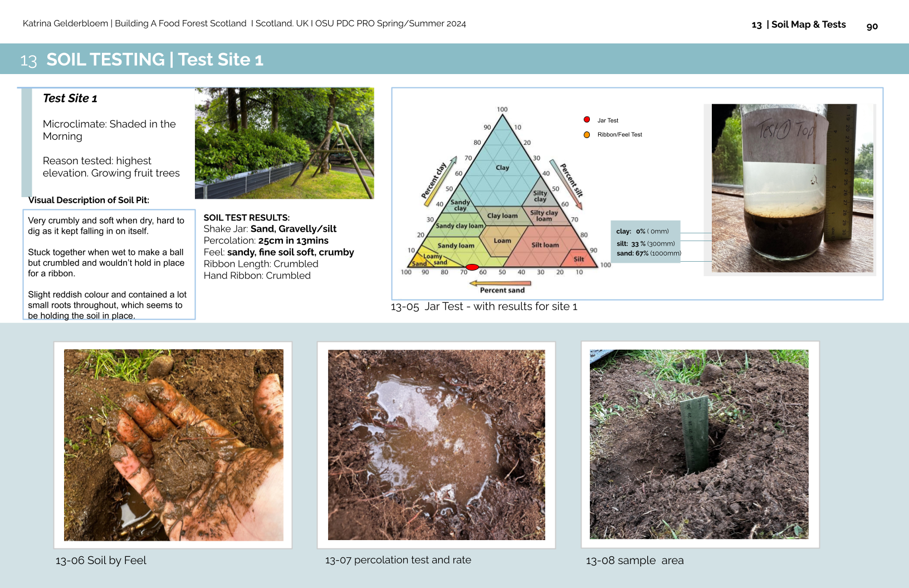Screen dimensions: 909x588
Task: Click the Loam zone on the texture chart
Action: [503, 240]
